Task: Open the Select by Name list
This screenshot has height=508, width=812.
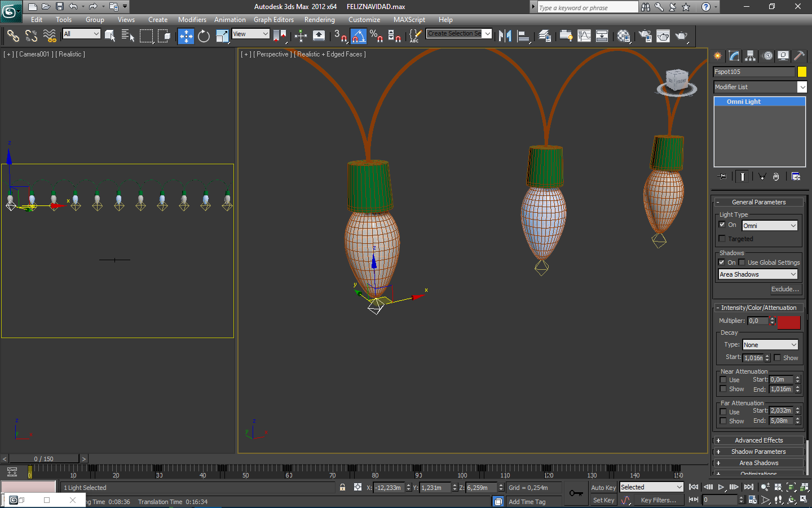Action: click(x=128, y=36)
